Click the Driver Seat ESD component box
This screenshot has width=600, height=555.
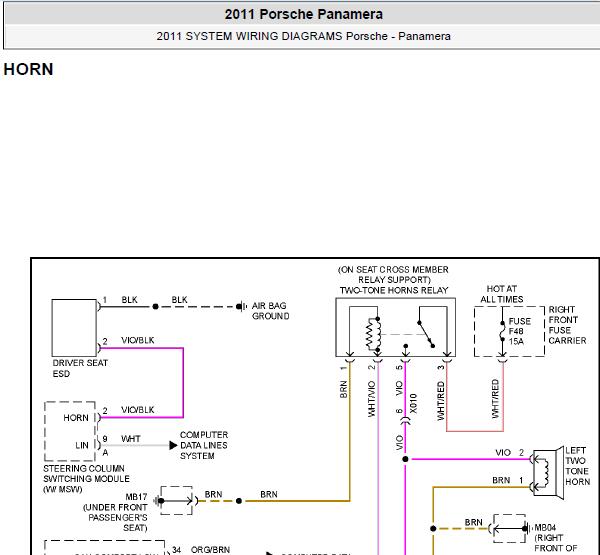pyautogui.click(x=74, y=328)
